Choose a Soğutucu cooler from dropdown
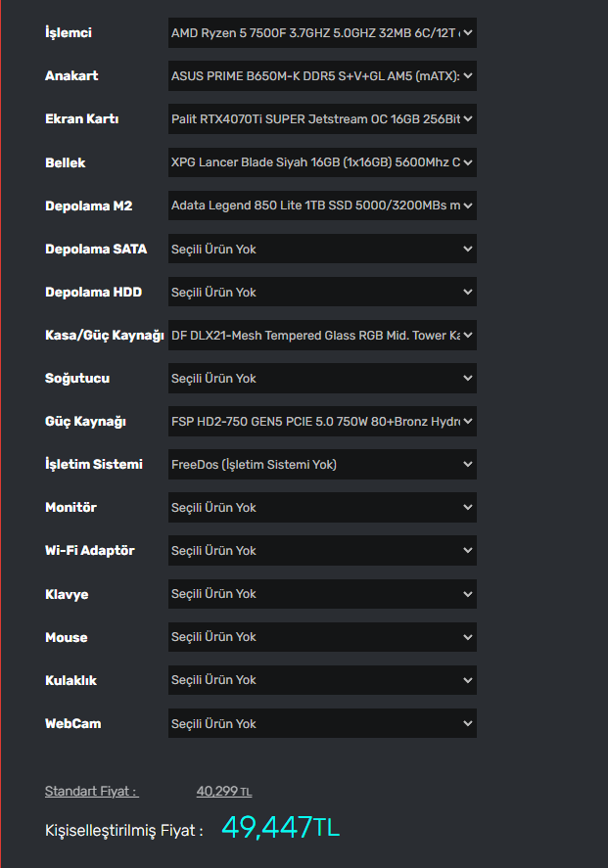 322,379
